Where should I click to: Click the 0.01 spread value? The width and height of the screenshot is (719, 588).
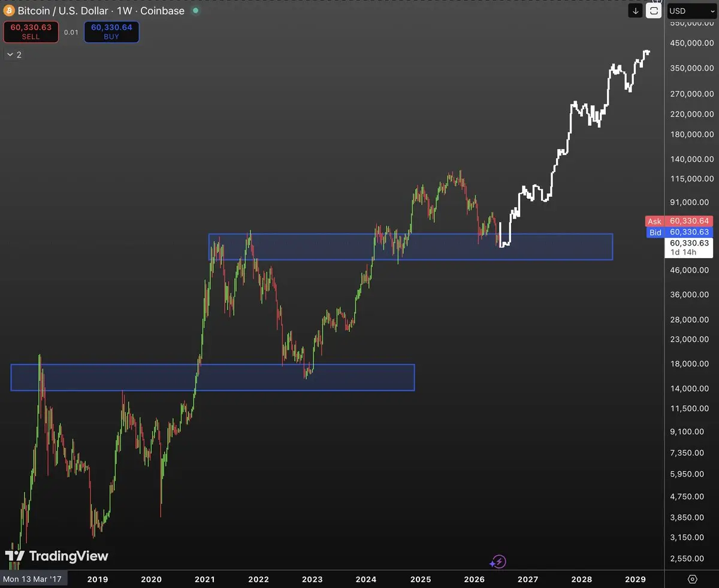pyautogui.click(x=71, y=32)
